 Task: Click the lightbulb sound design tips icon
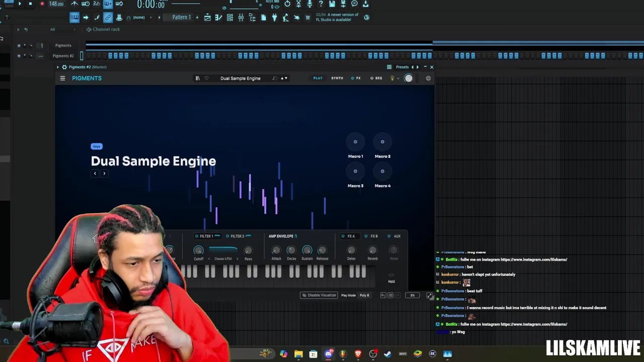(392, 78)
